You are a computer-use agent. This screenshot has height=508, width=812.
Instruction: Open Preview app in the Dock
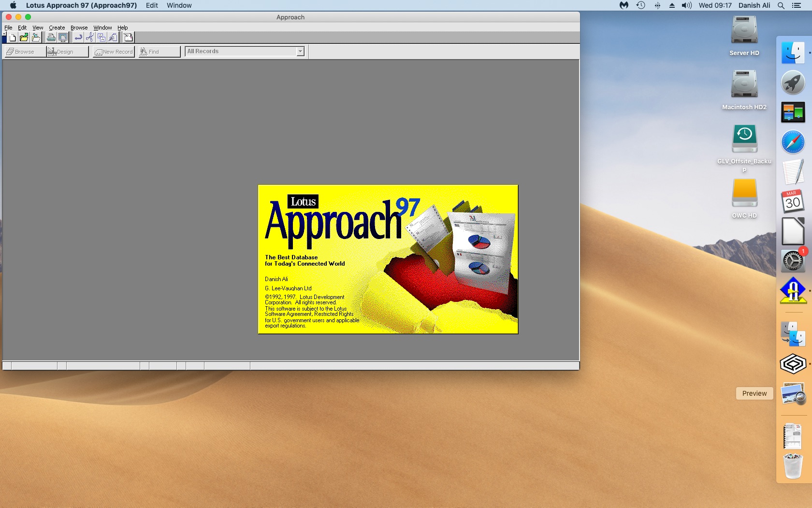(x=793, y=394)
